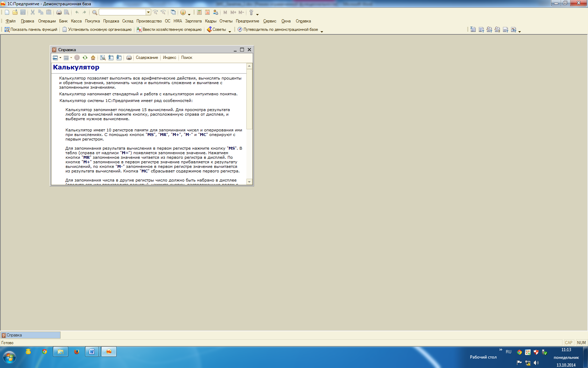Screen dimensions: 588x368
Task: Expand the search field dropdown arrow
Action: pos(148,12)
